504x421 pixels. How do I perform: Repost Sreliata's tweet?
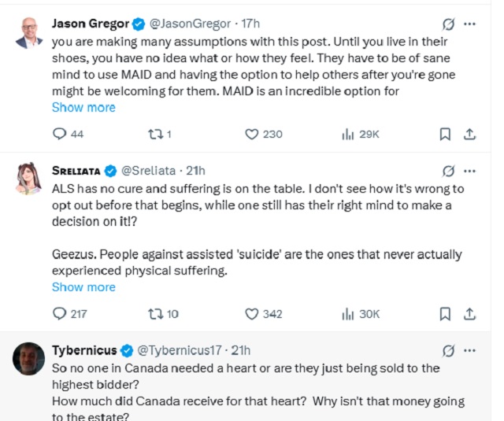click(154, 314)
